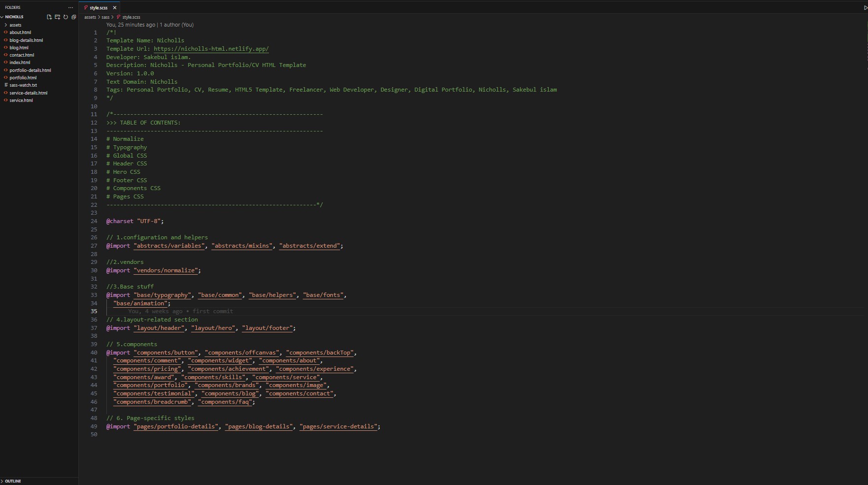Click the New Folder icon in explorer
This screenshot has height=485, width=868.
(x=57, y=17)
